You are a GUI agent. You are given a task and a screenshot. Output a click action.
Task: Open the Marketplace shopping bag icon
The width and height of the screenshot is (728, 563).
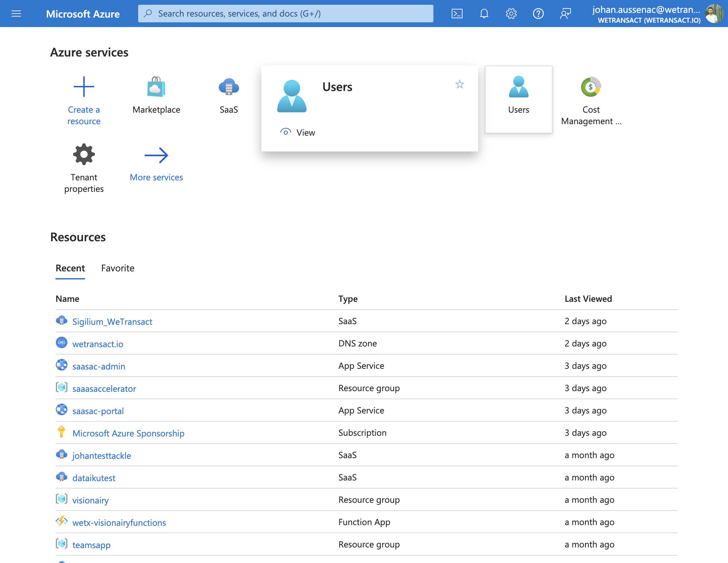pyautogui.click(x=156, y=87)
